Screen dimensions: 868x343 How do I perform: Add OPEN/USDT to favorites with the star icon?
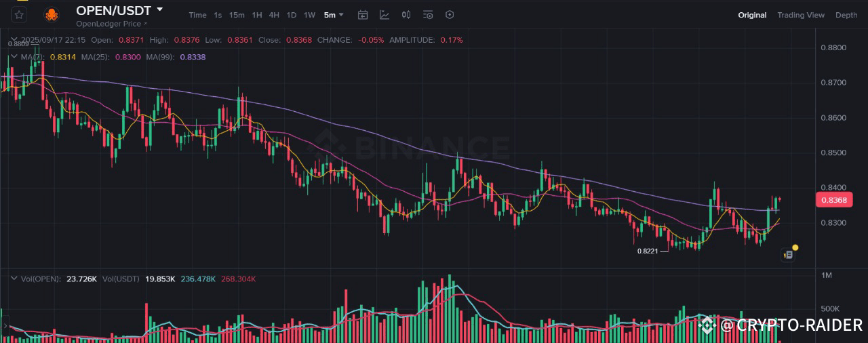click(19, 14)
